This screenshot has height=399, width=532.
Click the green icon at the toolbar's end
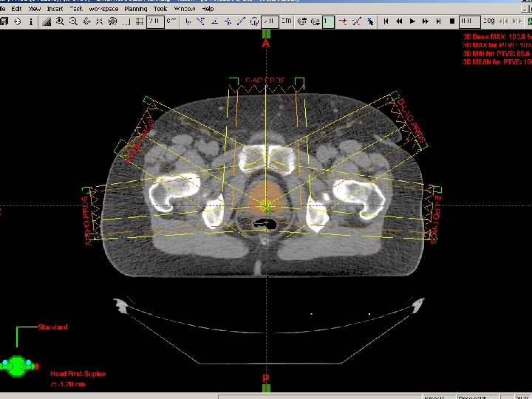529,21
